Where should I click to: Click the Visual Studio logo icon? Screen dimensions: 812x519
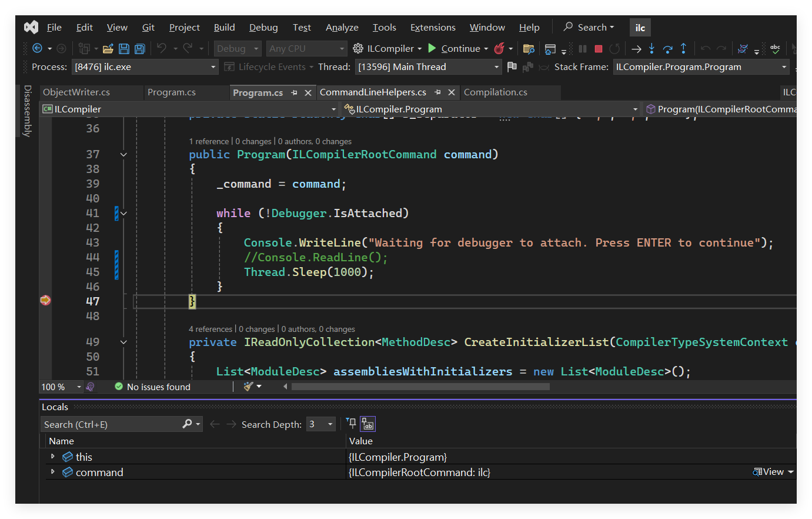point(31,27)
